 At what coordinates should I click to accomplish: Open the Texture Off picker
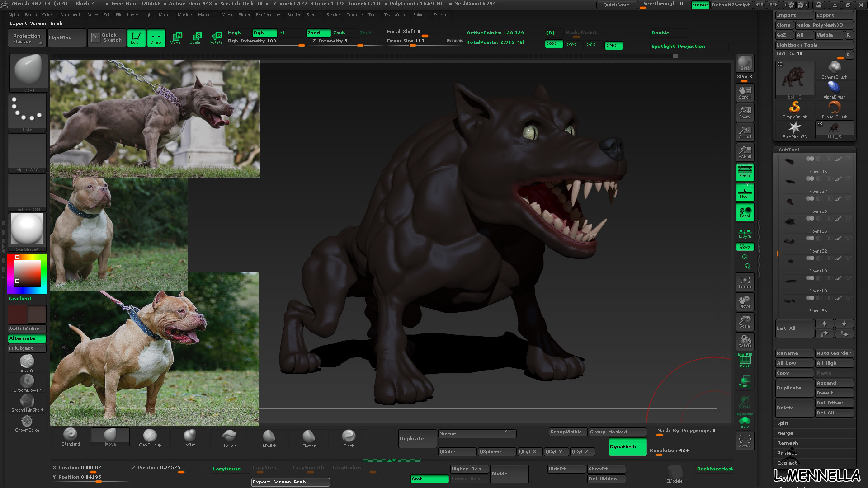(x=27, y=192)
